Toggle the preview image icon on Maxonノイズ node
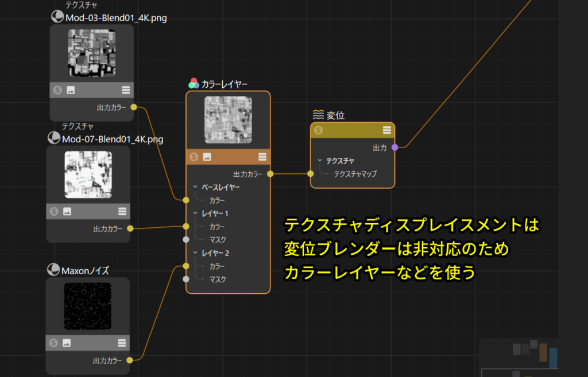588x377 pixels. [x=67, y=343]
